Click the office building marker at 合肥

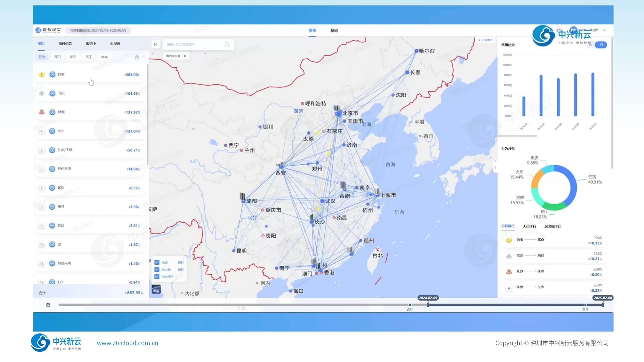[x=343, y=185]
